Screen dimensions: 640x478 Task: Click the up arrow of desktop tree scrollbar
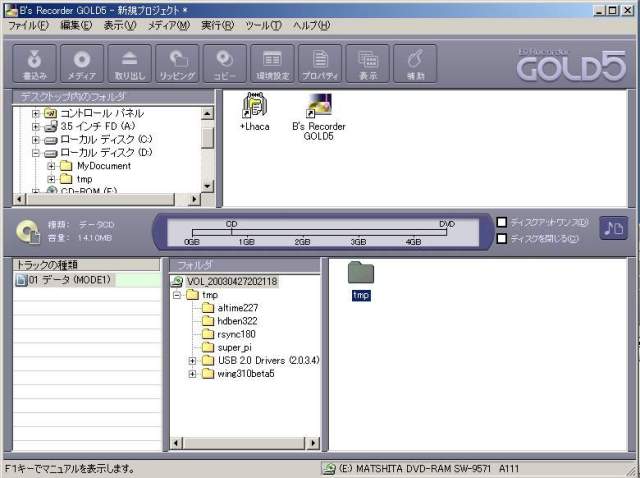point(207,113)
